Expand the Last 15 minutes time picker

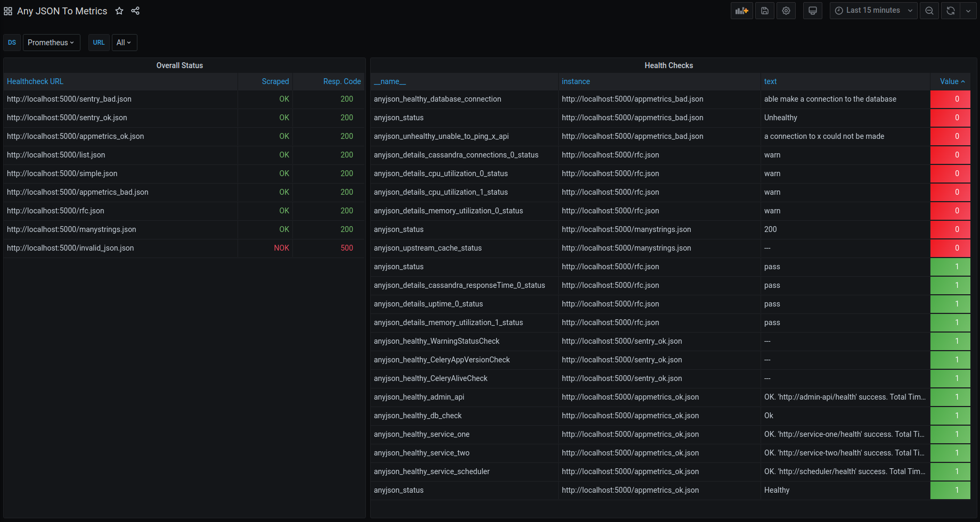click(x=873, y=11)
